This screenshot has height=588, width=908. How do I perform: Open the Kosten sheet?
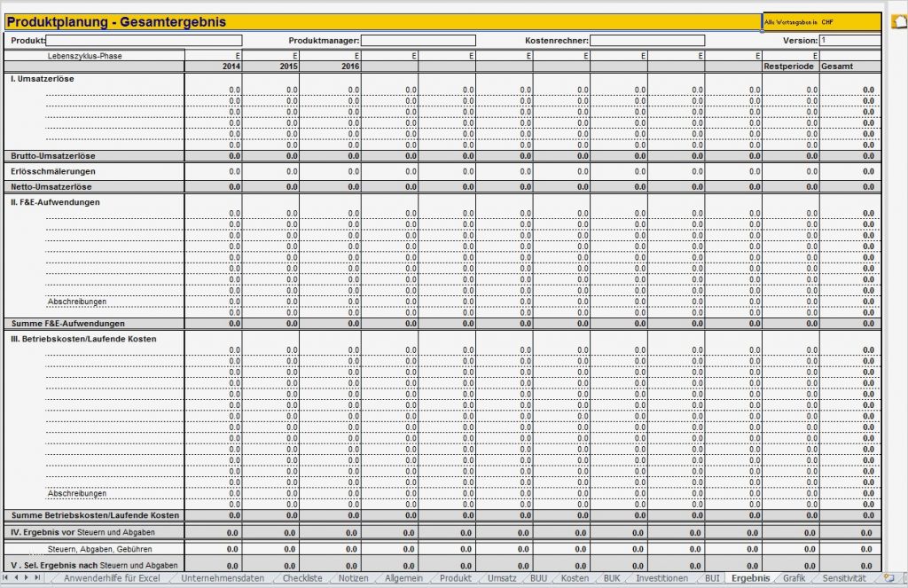click(x=575, y=578)
